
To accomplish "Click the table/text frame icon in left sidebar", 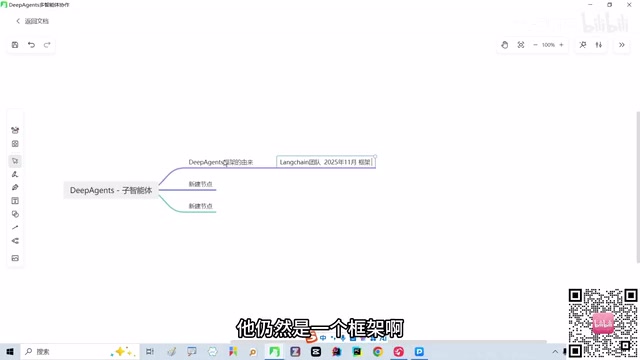I will pos(15,201).
